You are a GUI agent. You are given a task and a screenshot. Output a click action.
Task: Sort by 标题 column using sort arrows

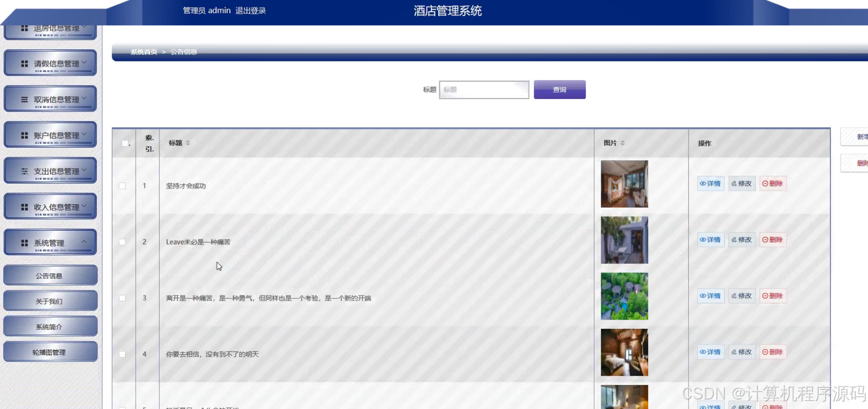[188, 143]
